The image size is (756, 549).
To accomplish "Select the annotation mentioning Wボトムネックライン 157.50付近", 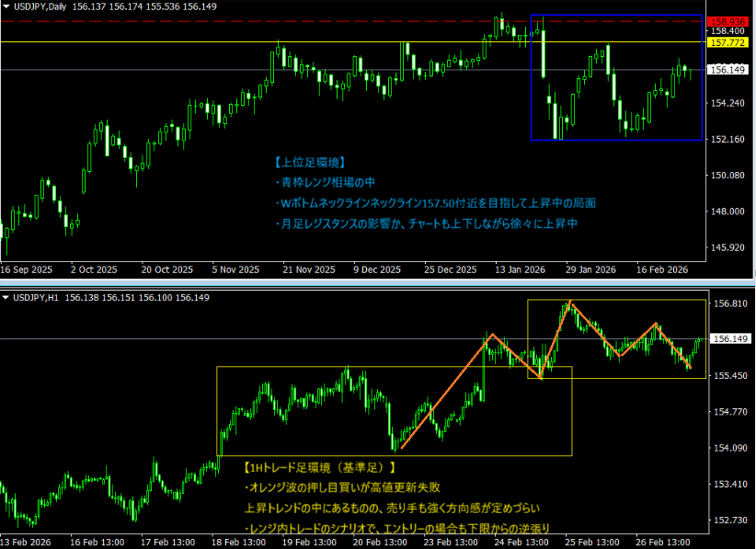I will 435,203.
